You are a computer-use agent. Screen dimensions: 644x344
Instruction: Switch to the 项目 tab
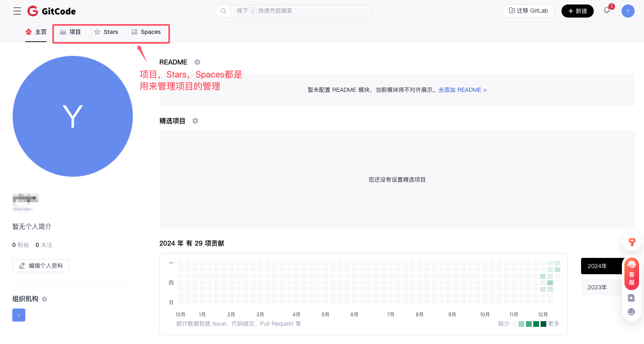coord(70,32)
